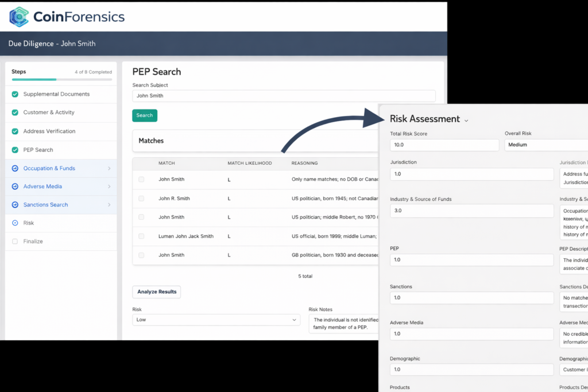This screenshot has width=588, height=392.
Task: Click the Supplemental Documents green check icon
Action: 15,94
